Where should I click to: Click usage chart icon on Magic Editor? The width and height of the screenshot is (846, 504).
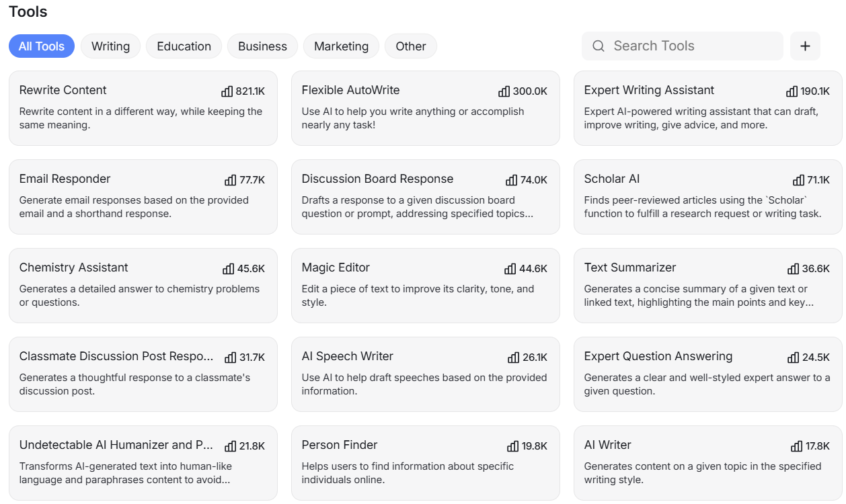[510, 269]
